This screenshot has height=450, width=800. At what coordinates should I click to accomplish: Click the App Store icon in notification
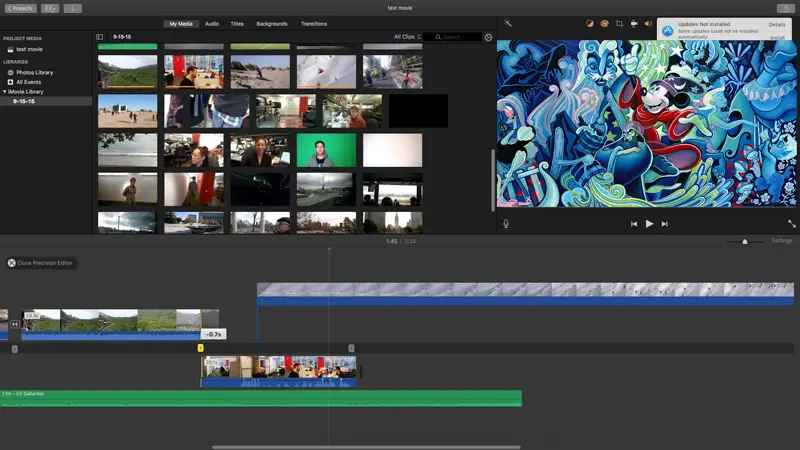667,31
